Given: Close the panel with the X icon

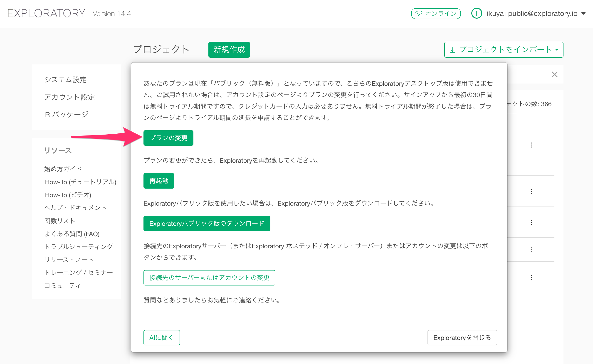Looking at the screenshot, I should click(554, 75).
